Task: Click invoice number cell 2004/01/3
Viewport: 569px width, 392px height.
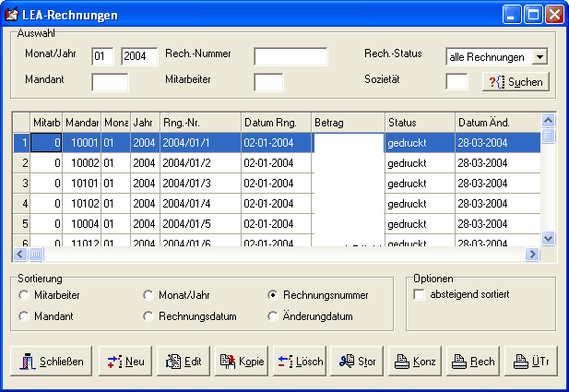Action: coord(201,184)
